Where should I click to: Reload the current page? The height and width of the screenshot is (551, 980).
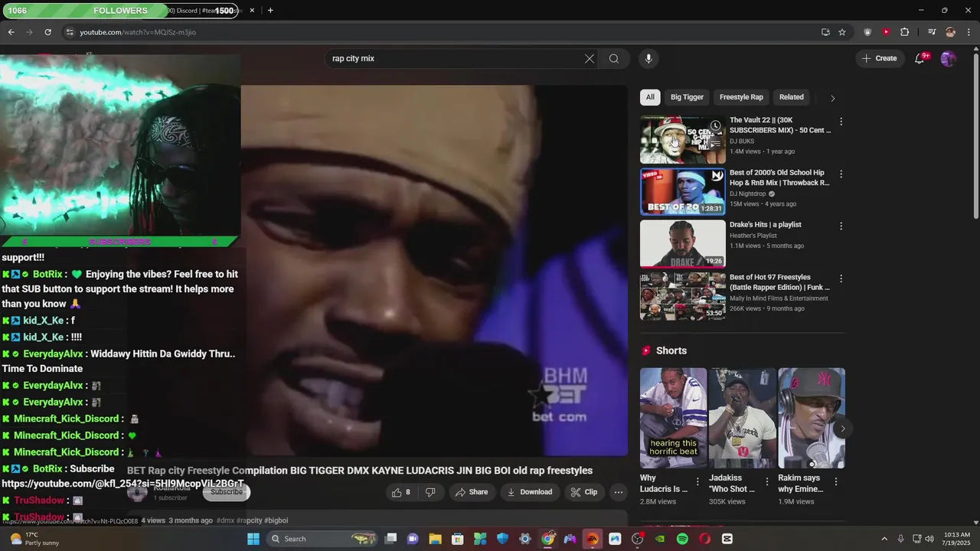(47, 32)
